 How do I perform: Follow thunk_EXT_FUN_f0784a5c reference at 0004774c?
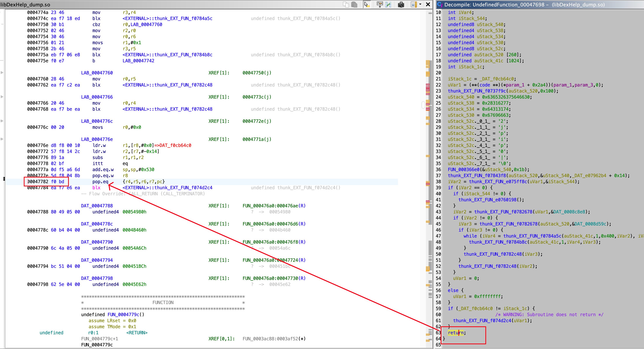tap(167, 18)
